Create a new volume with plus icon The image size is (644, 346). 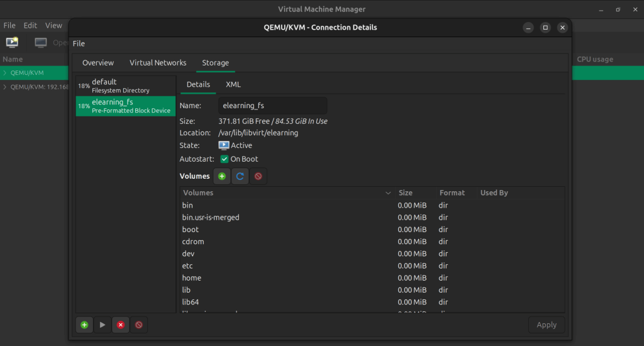click(x=222, y=176)
